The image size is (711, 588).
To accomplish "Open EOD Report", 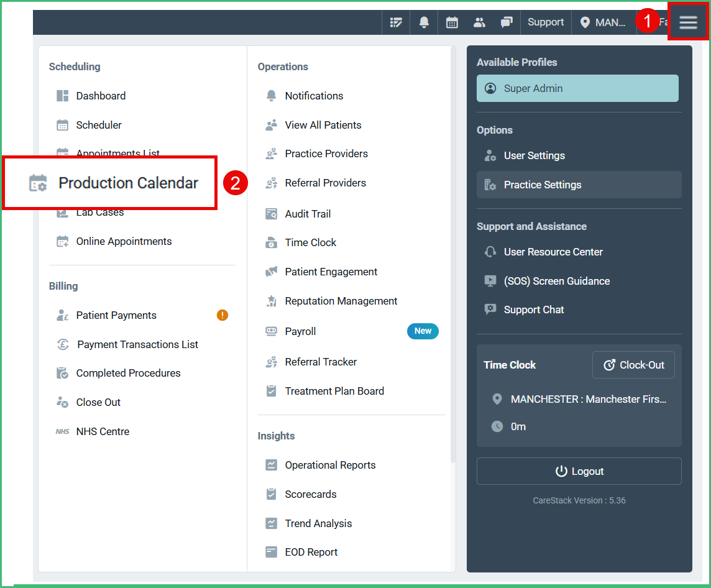I will click(311, 552).
